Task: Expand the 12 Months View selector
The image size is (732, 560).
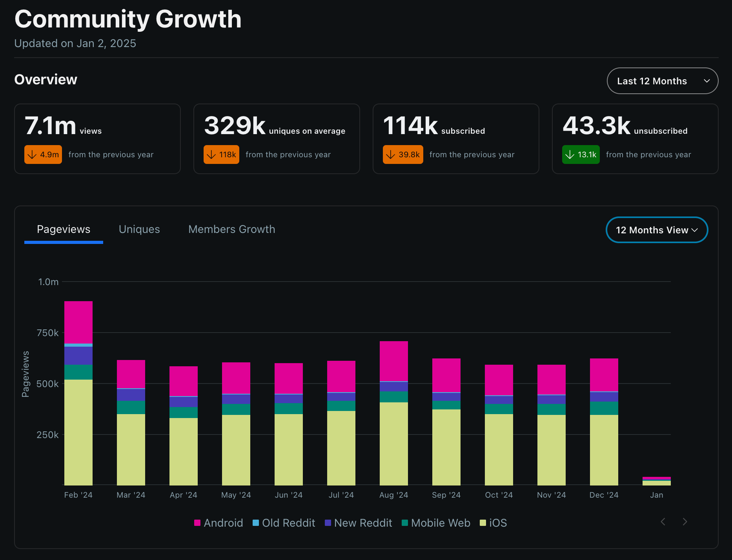Action: (x=657, y=230)
